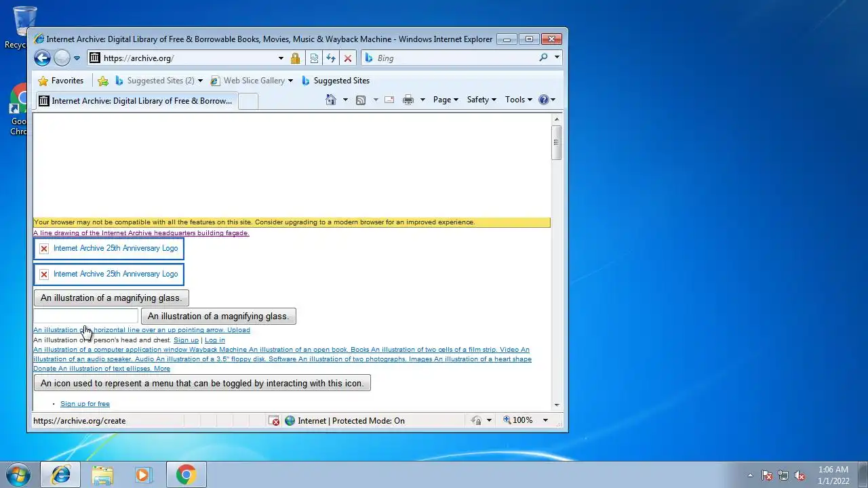868x488 pixels.
Task: Click the Sign up for free link
Action: 85,404
